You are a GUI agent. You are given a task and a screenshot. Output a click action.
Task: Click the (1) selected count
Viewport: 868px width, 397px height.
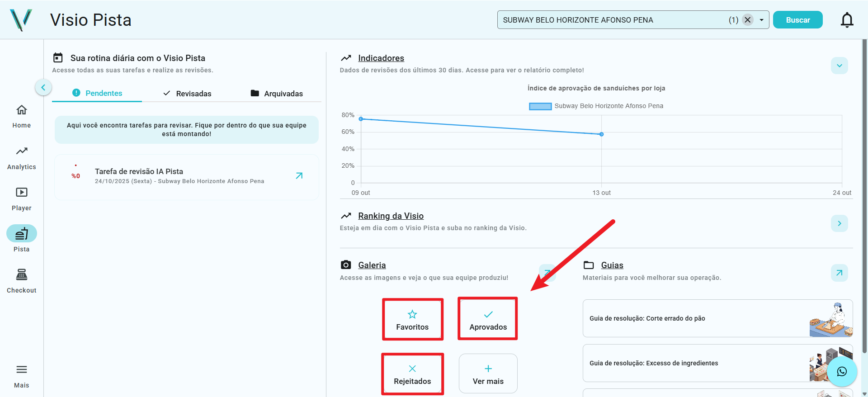[733, 20]
